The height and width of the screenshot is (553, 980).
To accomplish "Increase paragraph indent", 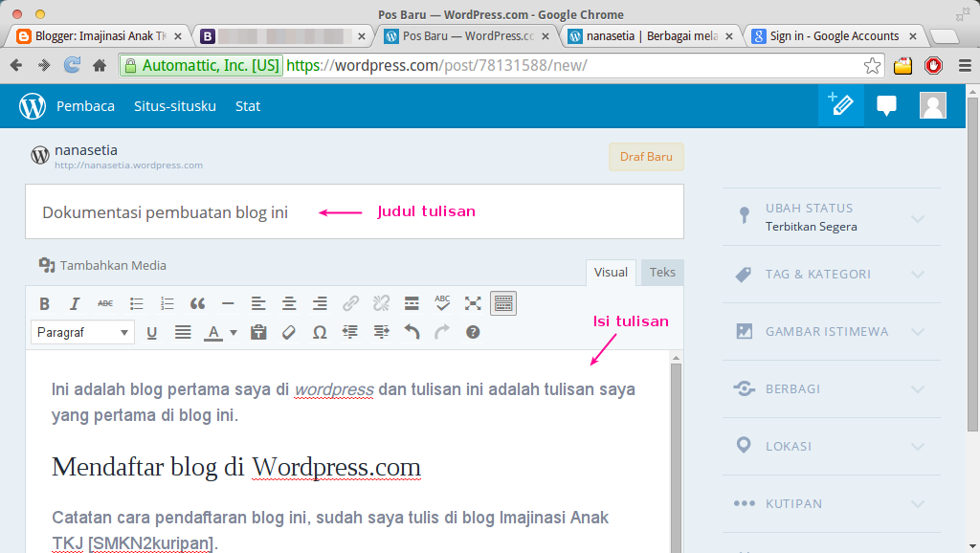I will point(381,332).
